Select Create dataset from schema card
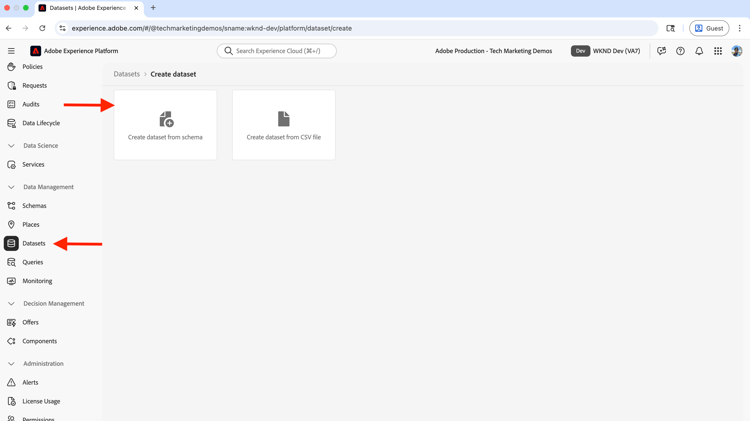The image size is (750, 421). [165, 125]
